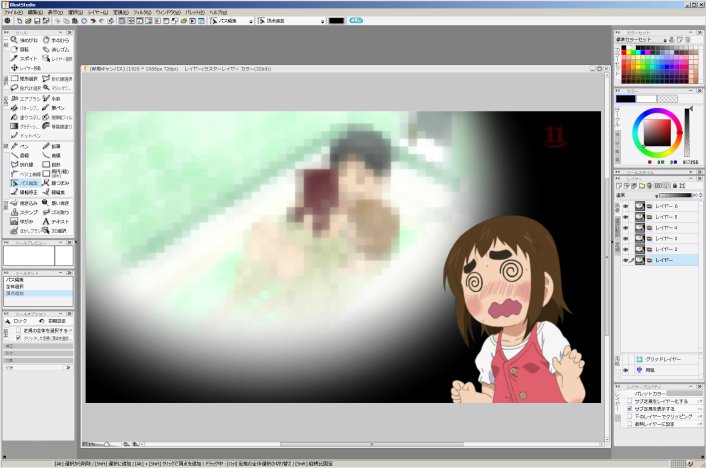This screenshot has width=706, height=468.
Task: Collapse the color set panel header
Action: pos(691,32)
